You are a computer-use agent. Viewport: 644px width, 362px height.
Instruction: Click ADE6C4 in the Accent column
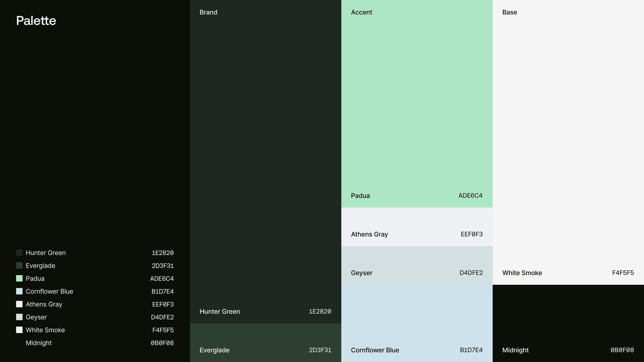tap(471, 195)
